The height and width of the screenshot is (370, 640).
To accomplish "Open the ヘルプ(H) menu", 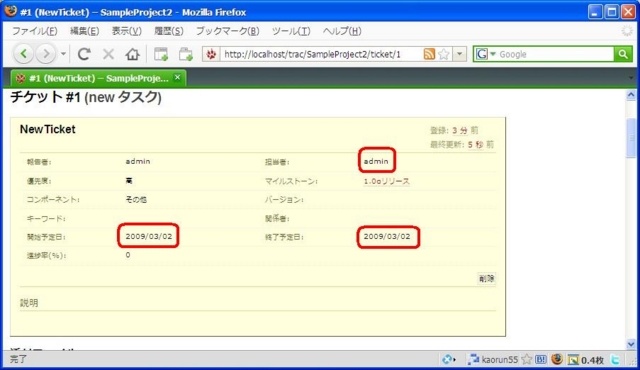I will pos(342,31).
